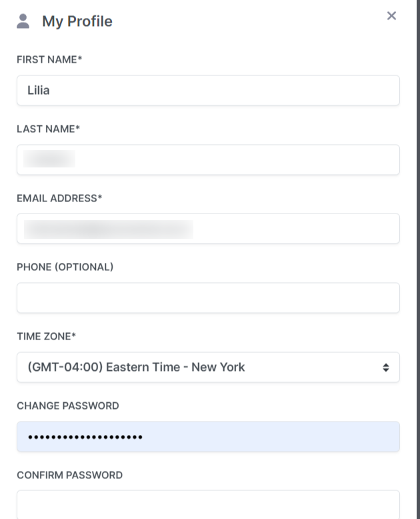Open the Time Zone dropdown

coord(209,367)
